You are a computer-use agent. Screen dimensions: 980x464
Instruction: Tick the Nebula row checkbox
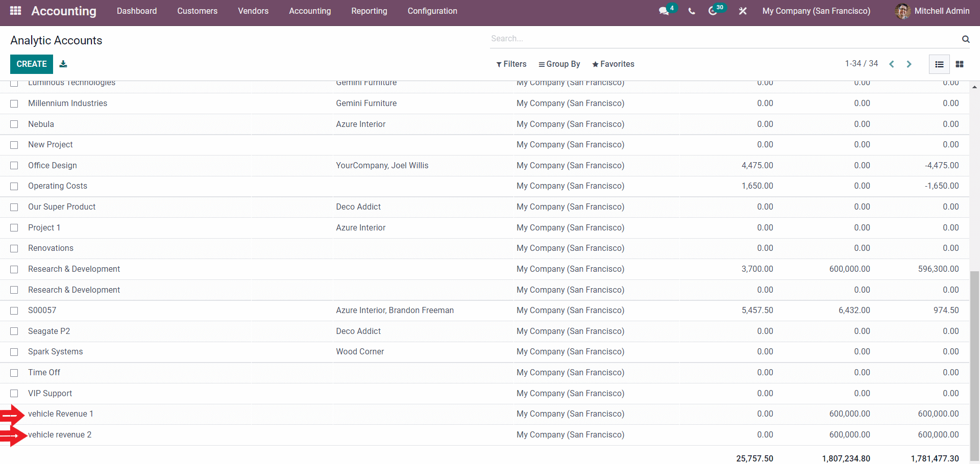pos(14,124)
